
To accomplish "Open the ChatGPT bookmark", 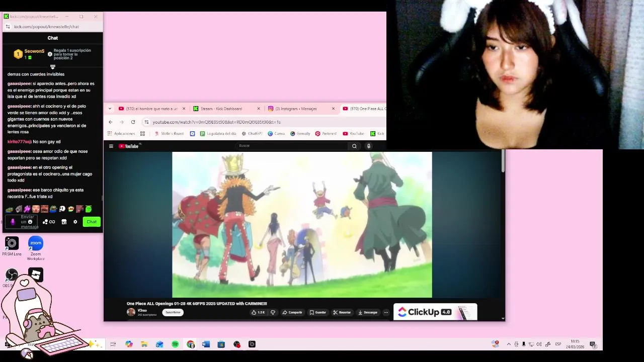I will tap(252, 134).
